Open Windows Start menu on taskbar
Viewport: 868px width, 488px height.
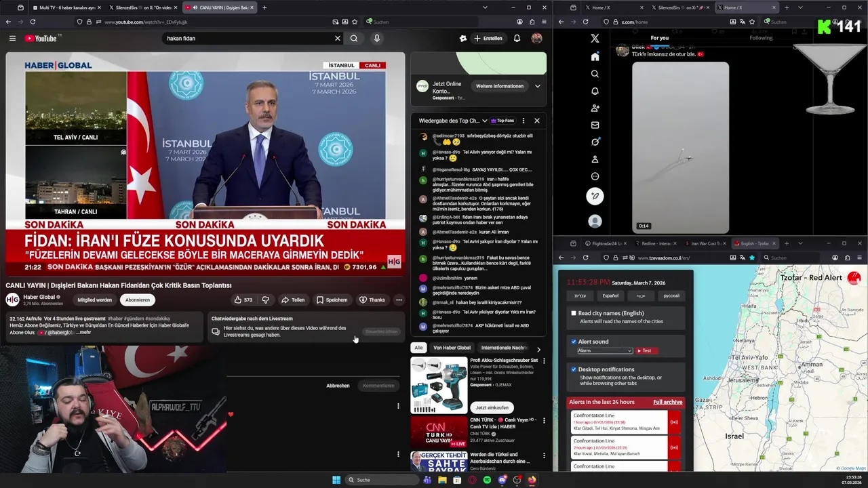pos(336,480)
